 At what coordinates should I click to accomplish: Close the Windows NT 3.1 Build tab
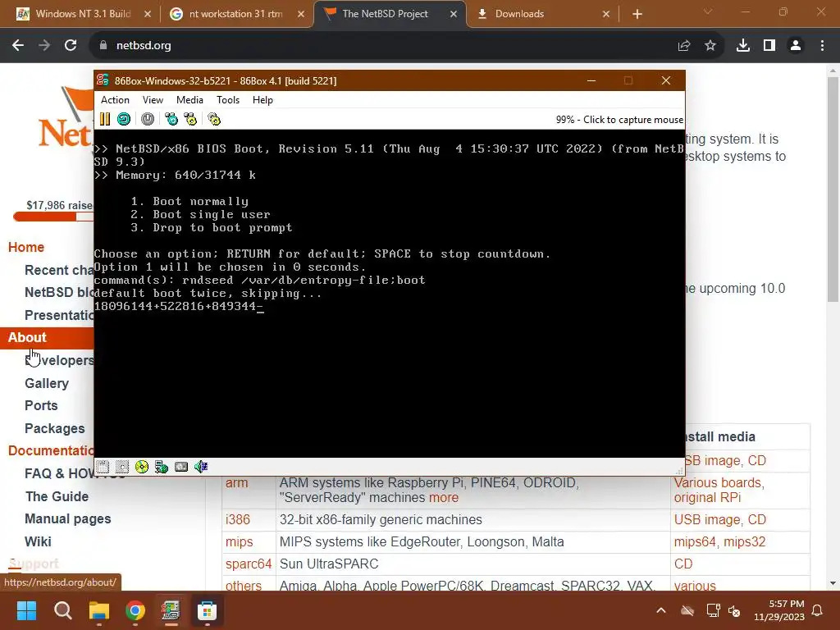point(148,14)
